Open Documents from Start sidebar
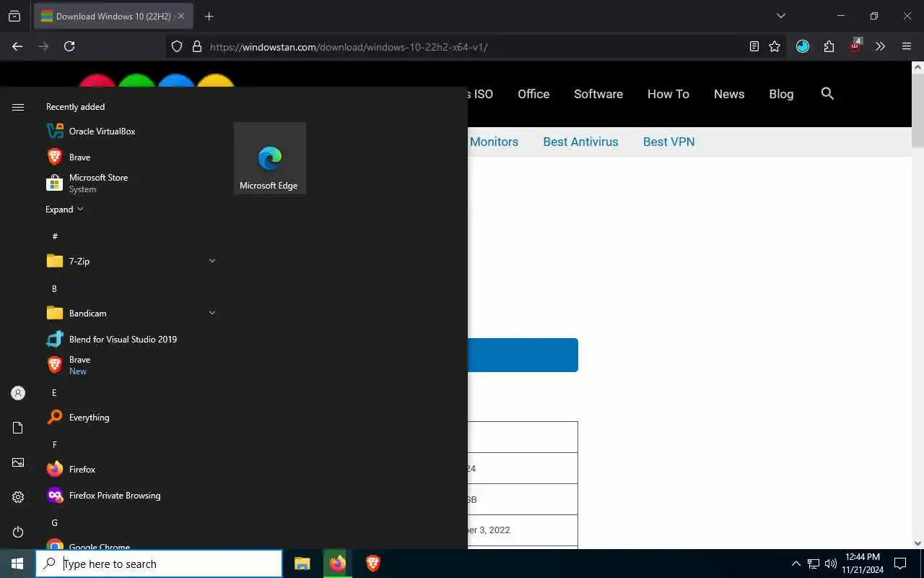 click(18, 428)
